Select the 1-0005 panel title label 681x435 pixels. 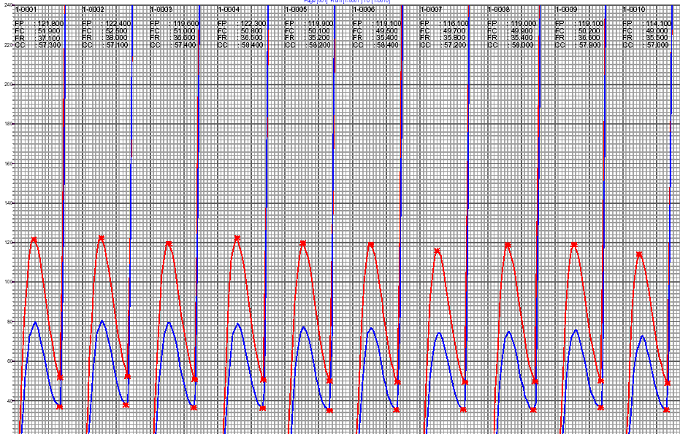[x=295, y=9]
